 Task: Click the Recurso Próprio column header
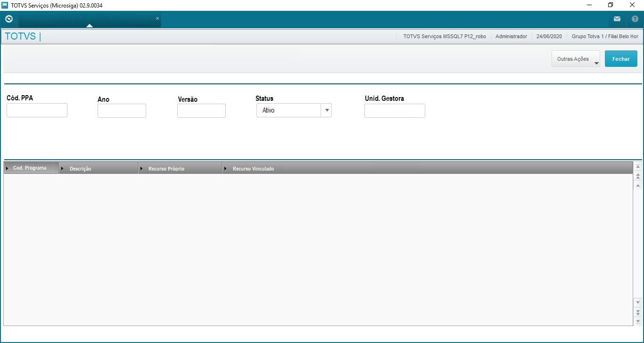tap(180, 169)
